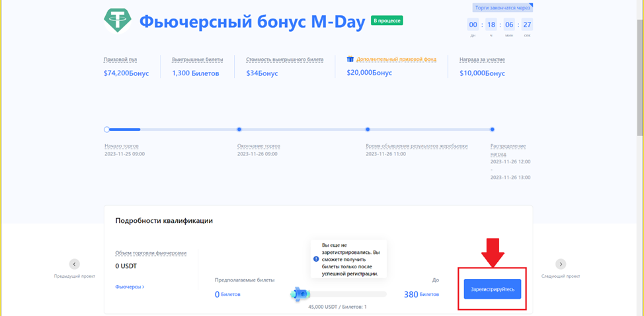Click the gift icon beside additional prize fund
Image resolution: width=644 pixels, height=316 pixels.
coord(350,59)
